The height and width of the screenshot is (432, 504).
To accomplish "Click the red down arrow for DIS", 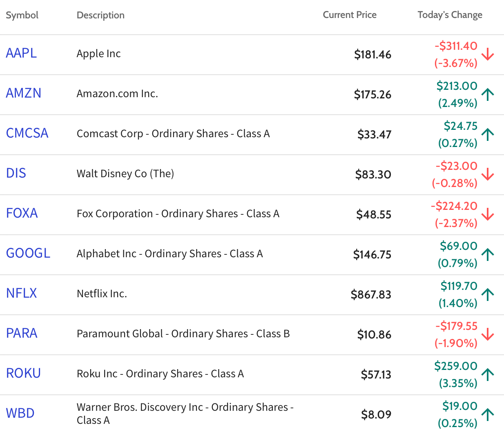I will click(488, 174).
